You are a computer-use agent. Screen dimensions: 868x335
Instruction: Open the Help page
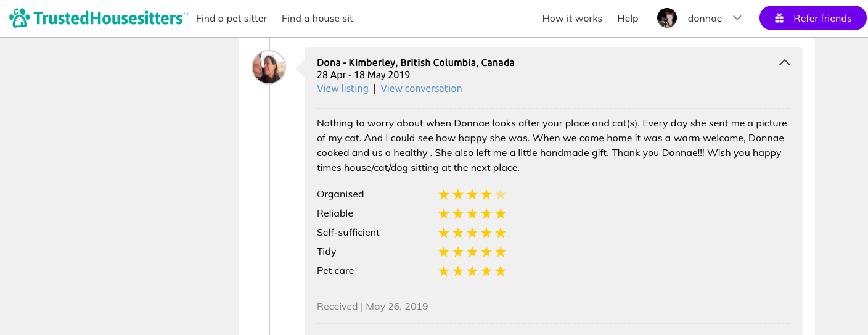coord(628,19)
